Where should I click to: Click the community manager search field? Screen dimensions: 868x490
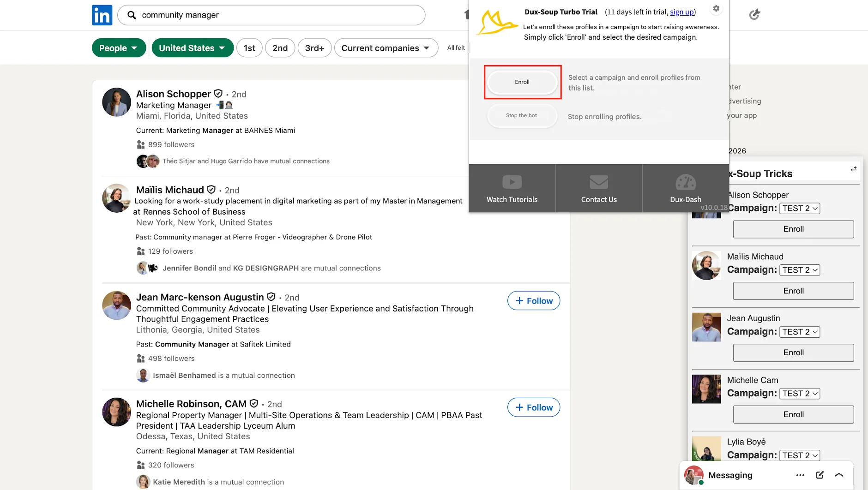pos(271,15)
